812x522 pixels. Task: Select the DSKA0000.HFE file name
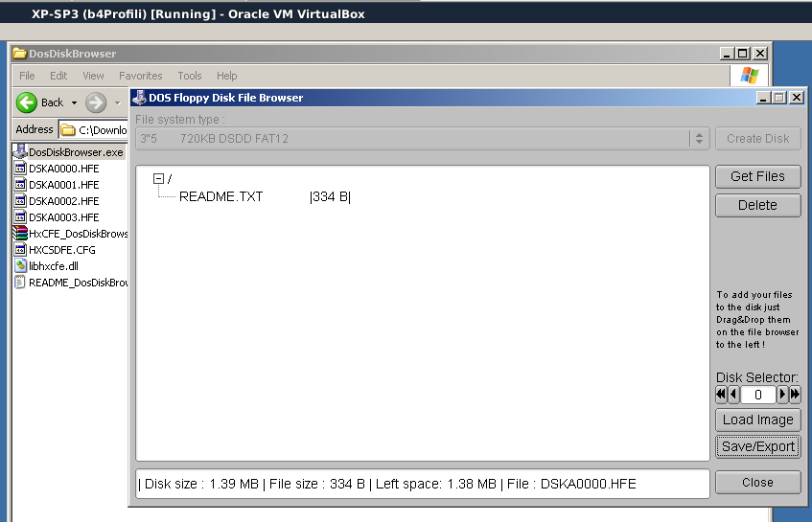click(x=63, y=169)
